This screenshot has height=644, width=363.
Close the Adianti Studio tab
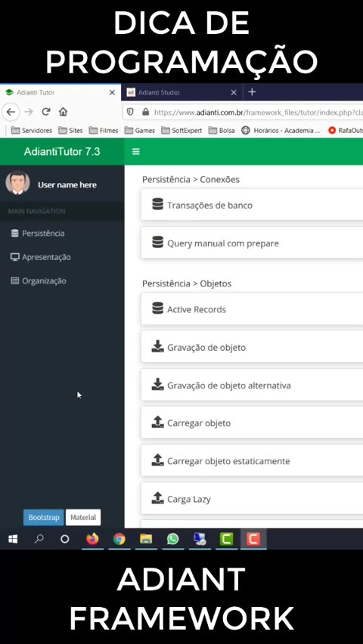[234, 92]
